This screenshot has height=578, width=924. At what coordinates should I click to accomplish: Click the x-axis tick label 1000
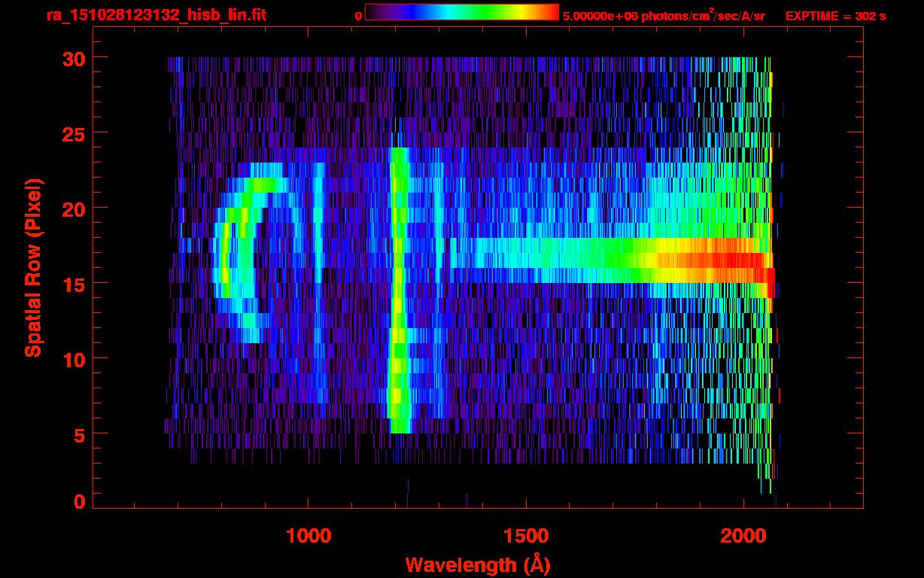pos(309,535)
